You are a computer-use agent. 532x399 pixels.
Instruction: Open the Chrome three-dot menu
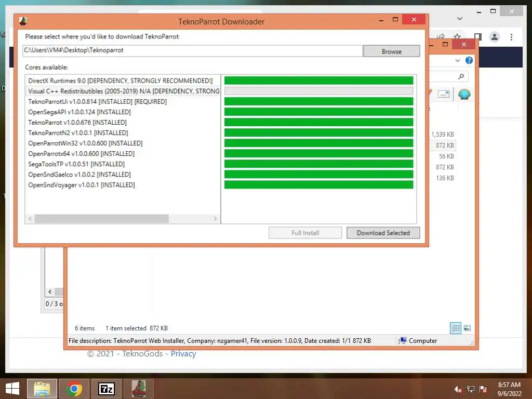coord(511,37)
